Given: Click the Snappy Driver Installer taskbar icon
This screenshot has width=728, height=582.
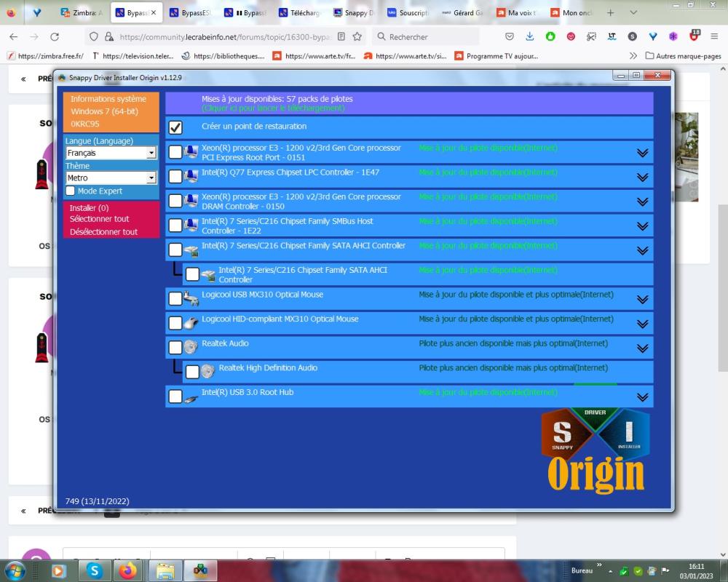Looking at the screenshot, I should [x=201, y=571].
